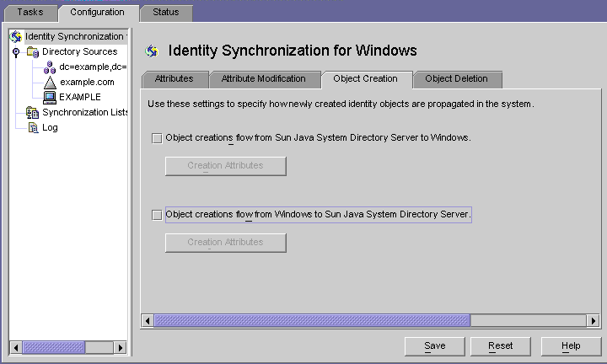Click the Identity Synchronization root node icon
The width and height of the screenshot is (607, 364).
16,36
